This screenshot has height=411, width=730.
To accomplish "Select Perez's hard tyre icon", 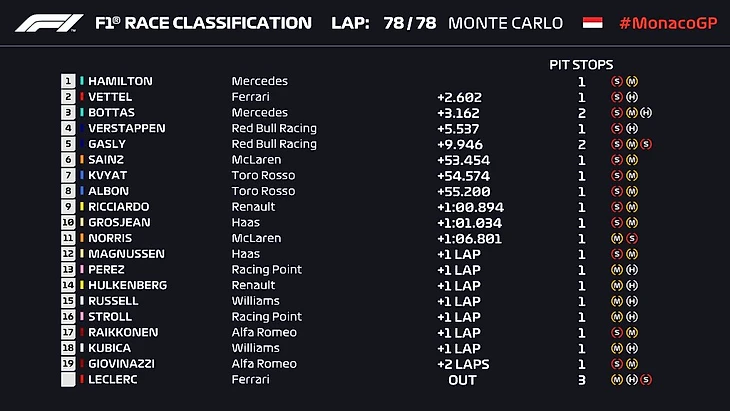I will point(632,270).
